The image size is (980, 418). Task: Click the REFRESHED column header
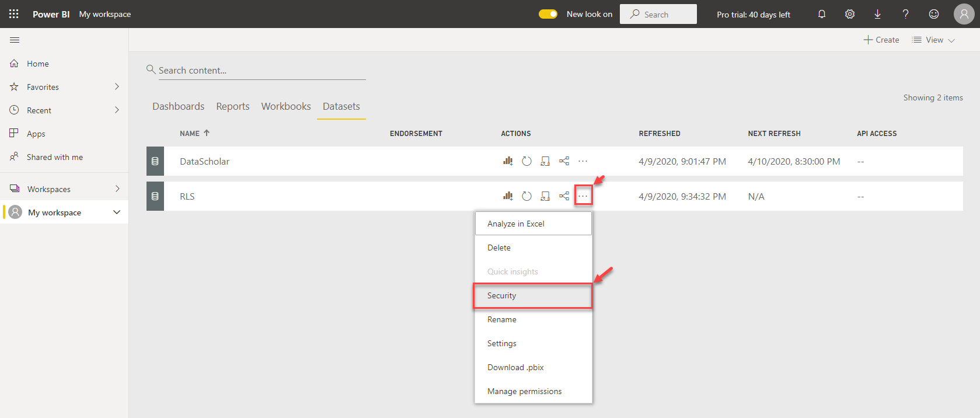pyautogui.click(x=660, y=134)
